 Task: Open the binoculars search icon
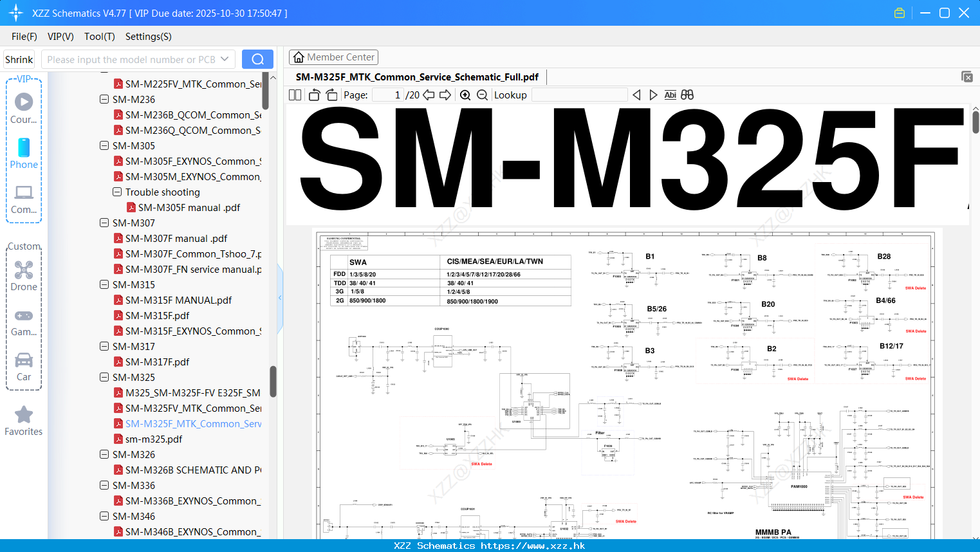pos(686,95)
